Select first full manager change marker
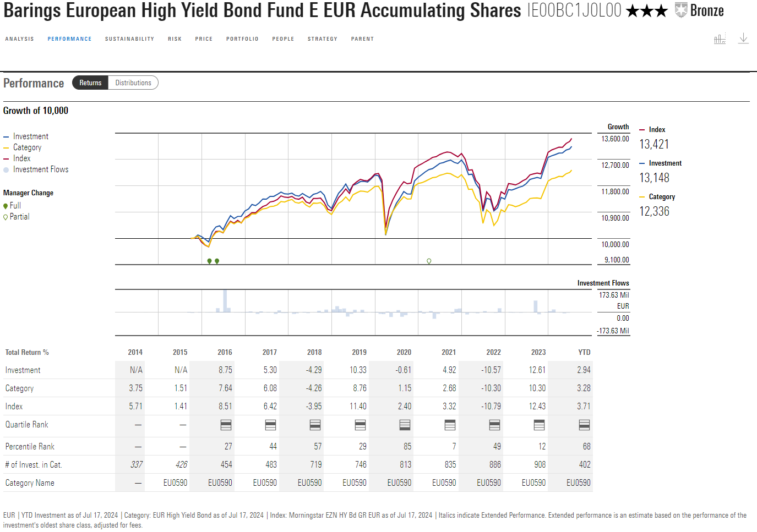Image resolution: width=757 pixels, height=532 pixels. pyautogui.click(x=209, y=261)
